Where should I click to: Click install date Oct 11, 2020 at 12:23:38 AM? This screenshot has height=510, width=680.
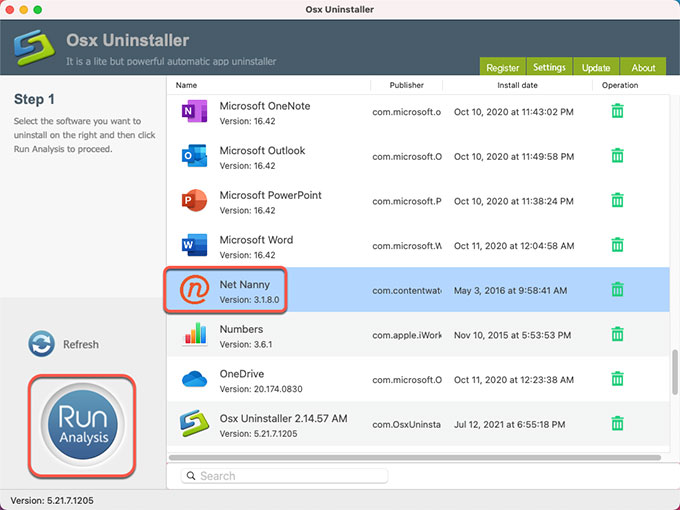pyautogui.click(x=514, y=380)
